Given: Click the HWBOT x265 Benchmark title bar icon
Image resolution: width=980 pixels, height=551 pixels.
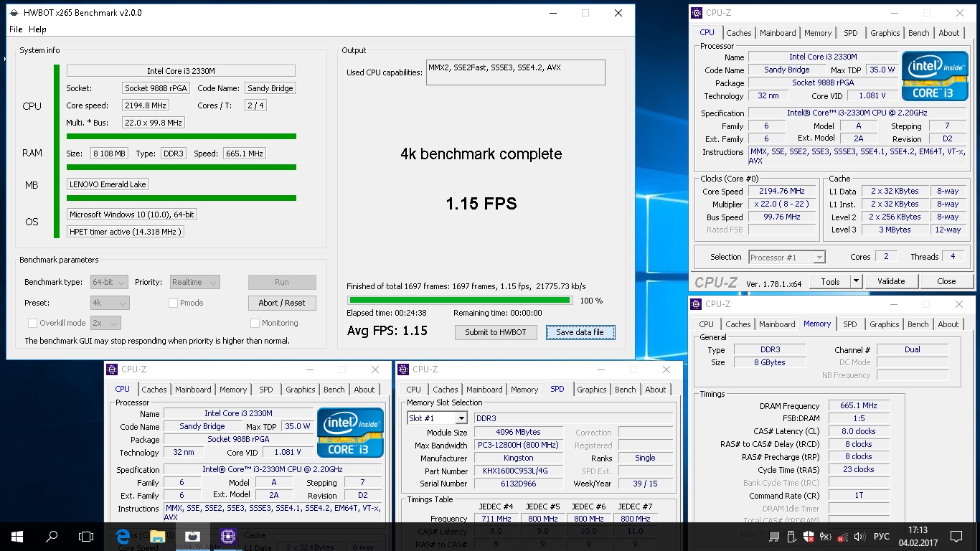Looking at the screenshot, I should coord(14,13).
